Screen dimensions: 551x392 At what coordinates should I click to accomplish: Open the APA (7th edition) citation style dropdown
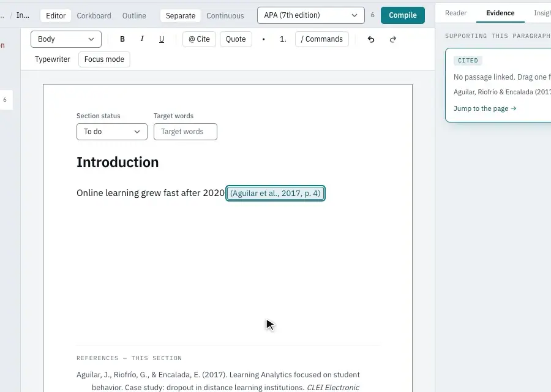click(311, 15)
